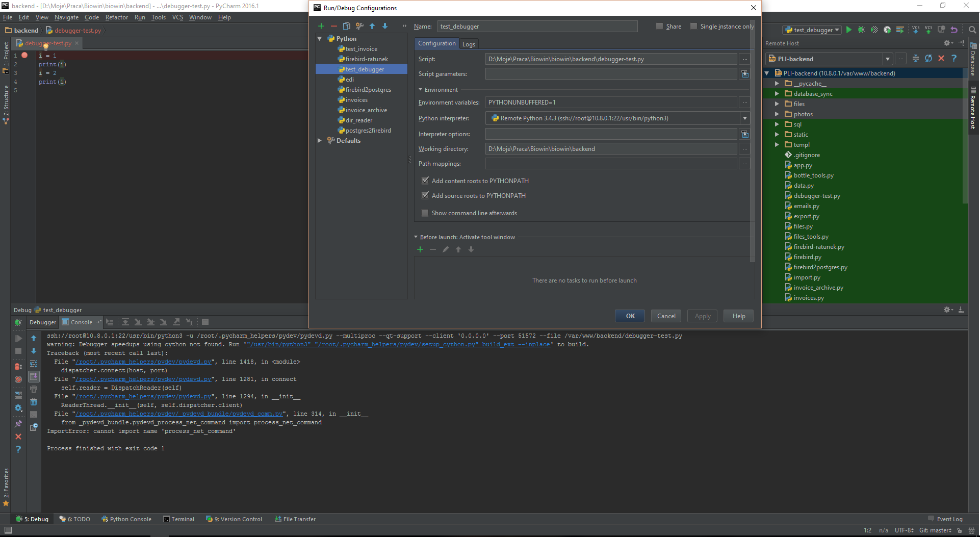Image resolution: width=980 pixels, height=537 pixels.
Task: Revert changes with the purple undo arrow
Action: click(x=954, y=30)
